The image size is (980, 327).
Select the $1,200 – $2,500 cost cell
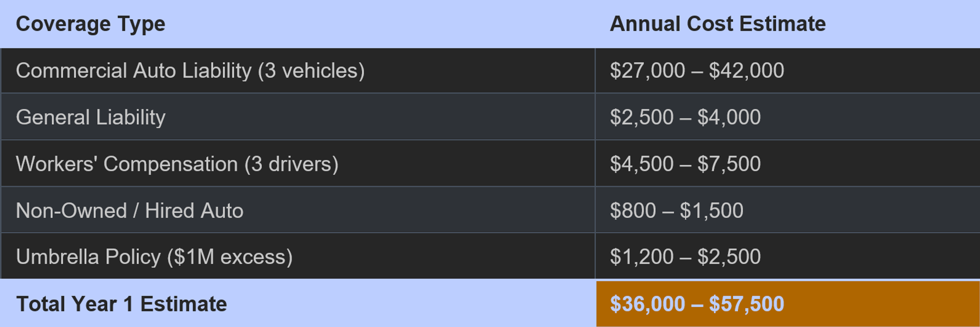tap(788, 256)
